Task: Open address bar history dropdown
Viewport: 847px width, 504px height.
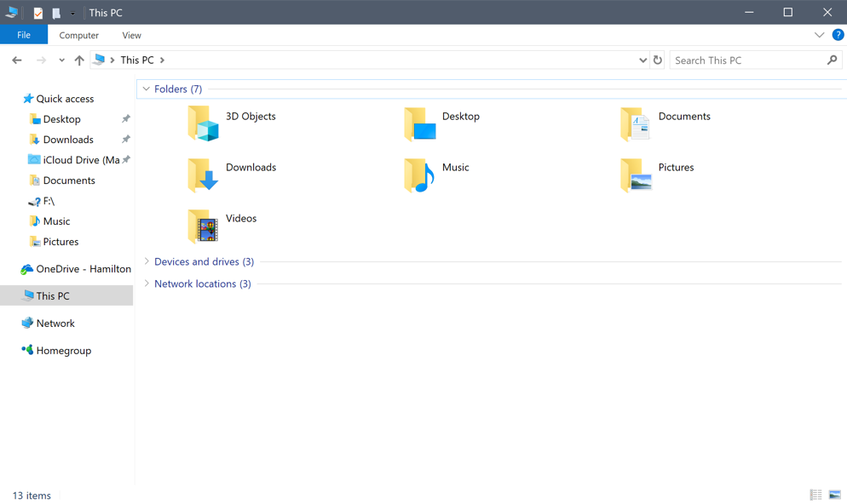Action: point(642,60)
